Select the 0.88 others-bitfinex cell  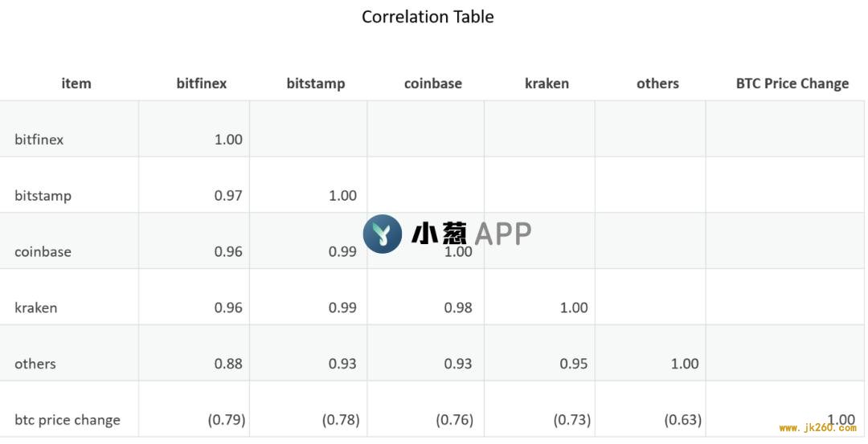[228, 364]
